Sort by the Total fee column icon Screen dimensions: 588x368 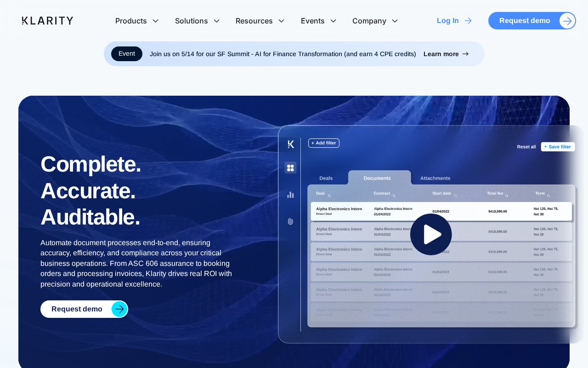(x=507, y=195)
